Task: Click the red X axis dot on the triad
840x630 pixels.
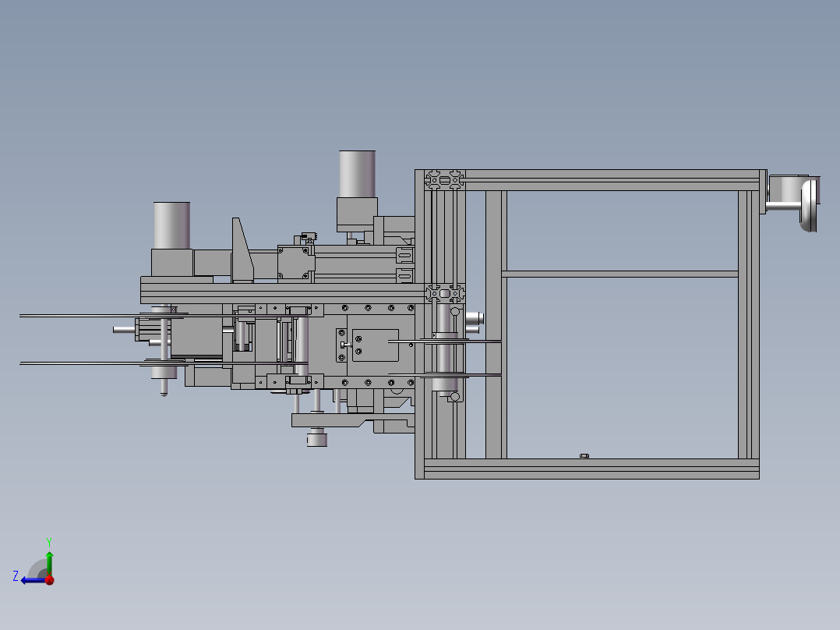Action: [x=50, y=580]
